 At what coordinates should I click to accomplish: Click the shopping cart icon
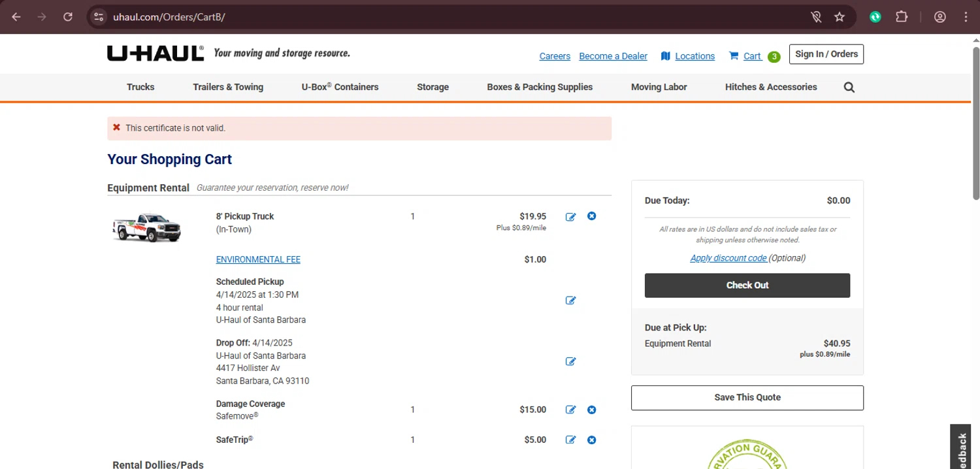coord(734,56)
